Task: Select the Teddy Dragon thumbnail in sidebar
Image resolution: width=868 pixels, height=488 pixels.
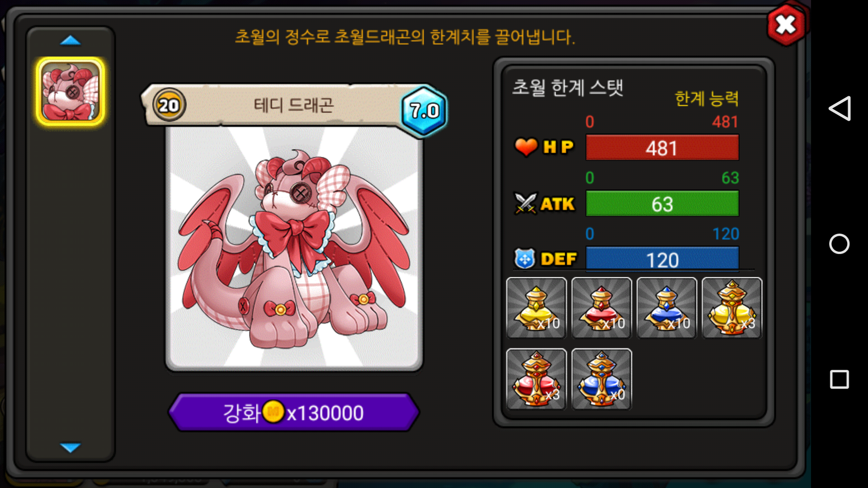Action: [70, 91]
